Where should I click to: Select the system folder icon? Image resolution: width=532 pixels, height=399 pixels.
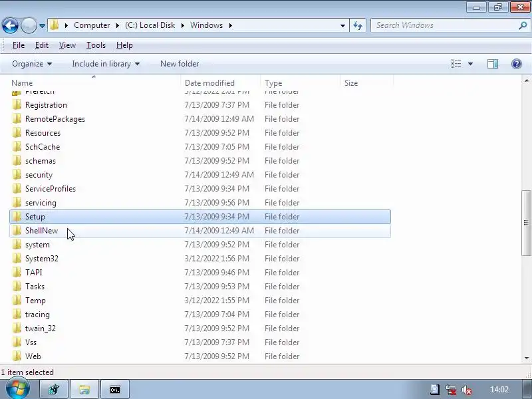tap(17, 244)
